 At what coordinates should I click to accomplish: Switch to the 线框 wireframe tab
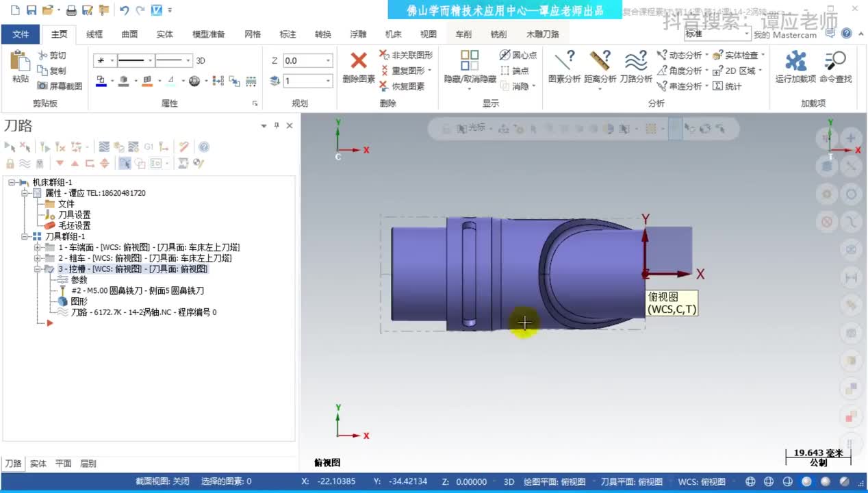(x=94, y=34)
